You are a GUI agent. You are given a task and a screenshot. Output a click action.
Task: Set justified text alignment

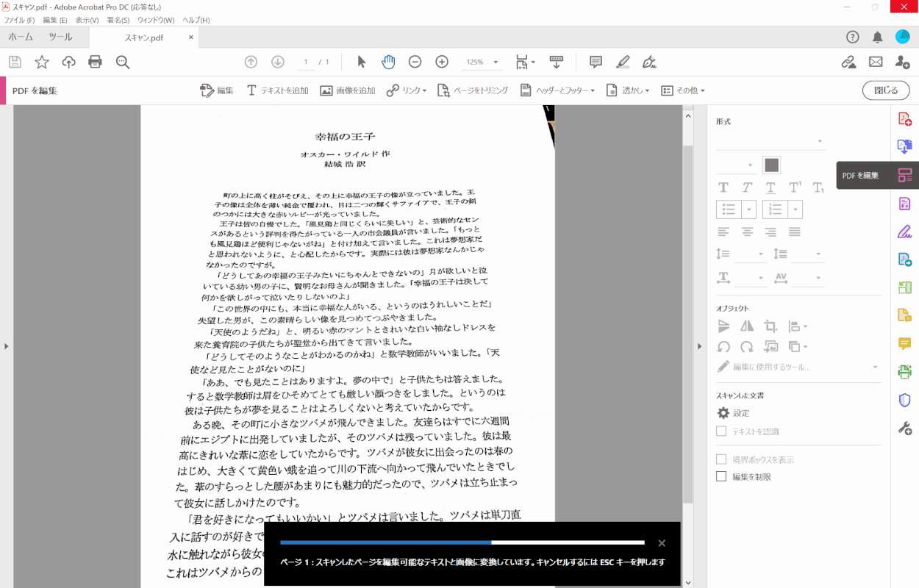click(x=794, y=232)
